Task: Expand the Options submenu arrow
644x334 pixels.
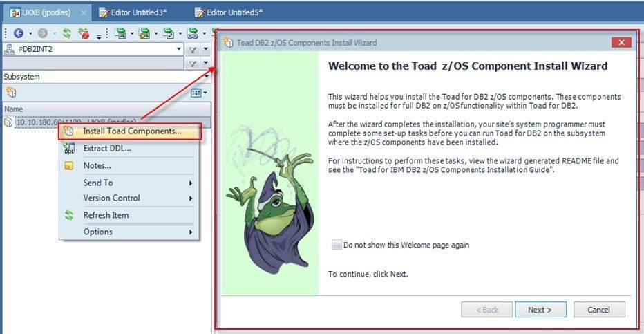Action: point(191,232)
